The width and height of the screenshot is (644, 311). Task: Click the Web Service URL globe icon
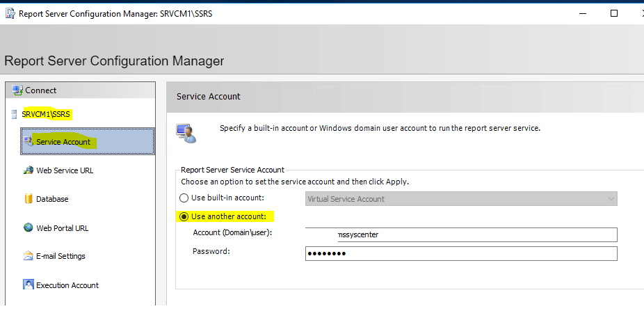pyautogui.click(x=29, y=170)
